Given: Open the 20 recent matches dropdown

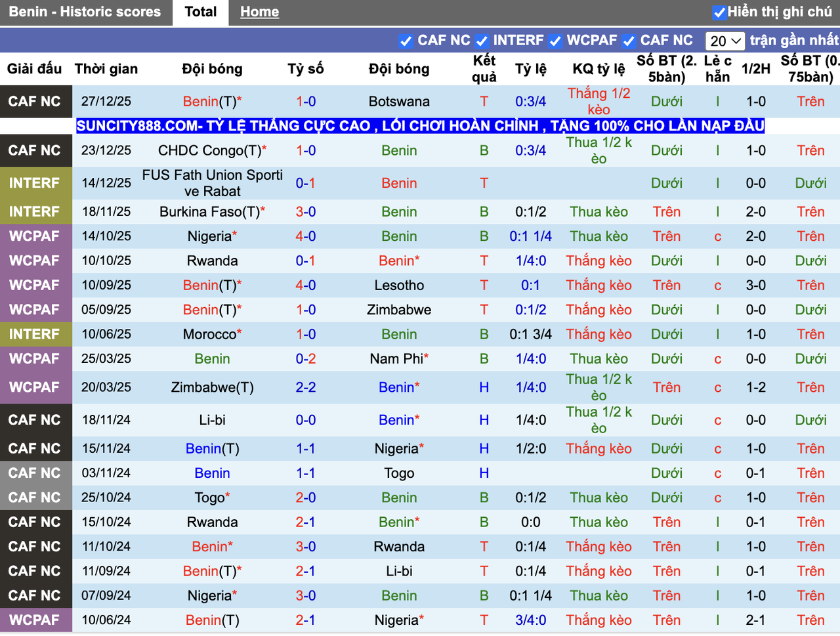Looking at the screenshot, I should click(x=725, y=41).
